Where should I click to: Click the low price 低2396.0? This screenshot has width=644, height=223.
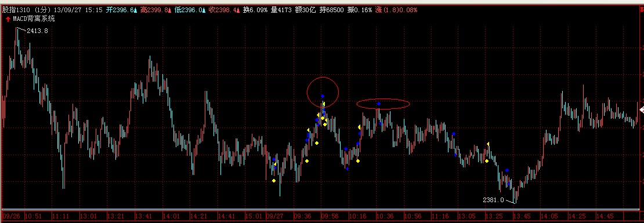coord(188,10)
